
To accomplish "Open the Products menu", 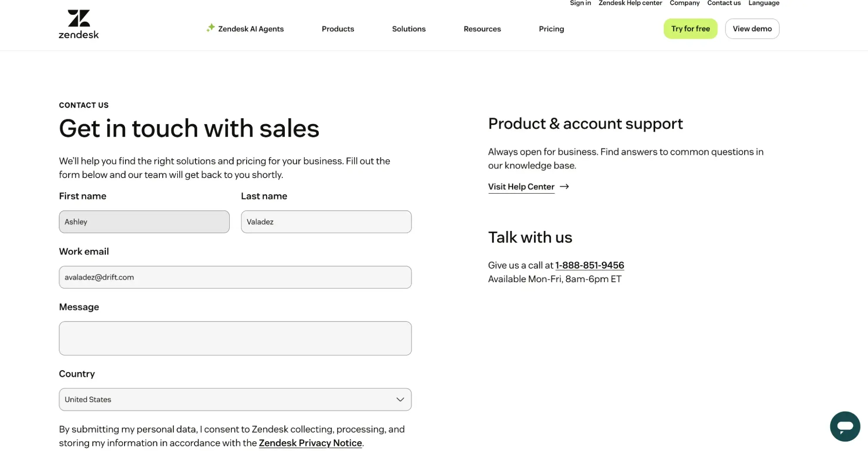I will coord(337,29).
